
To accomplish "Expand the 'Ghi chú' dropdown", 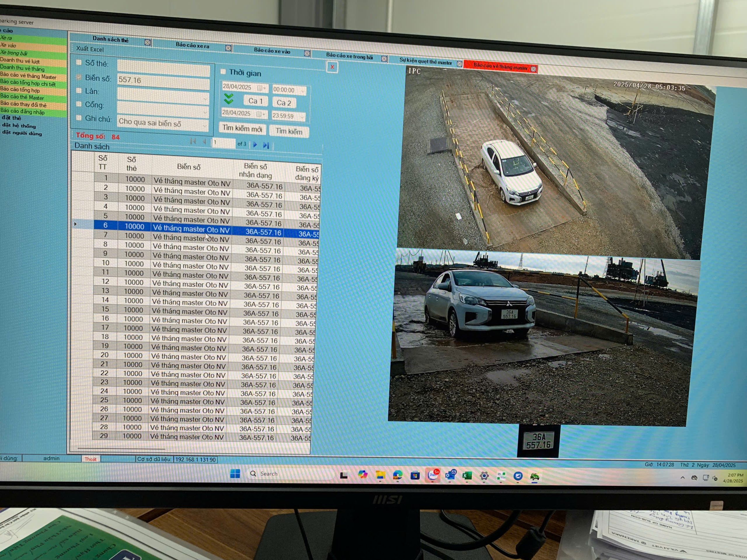I will pyautogui.click(x=205, y=126).
